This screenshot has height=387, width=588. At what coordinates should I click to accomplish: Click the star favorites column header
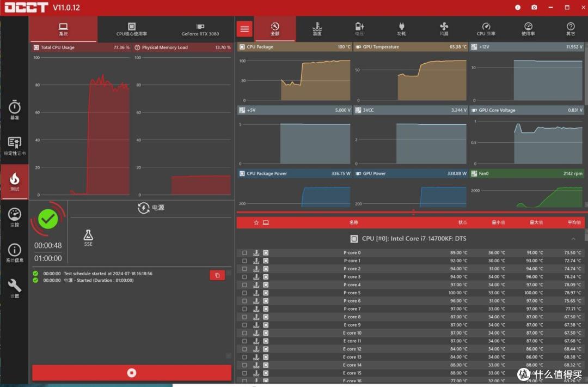(256, 222)
